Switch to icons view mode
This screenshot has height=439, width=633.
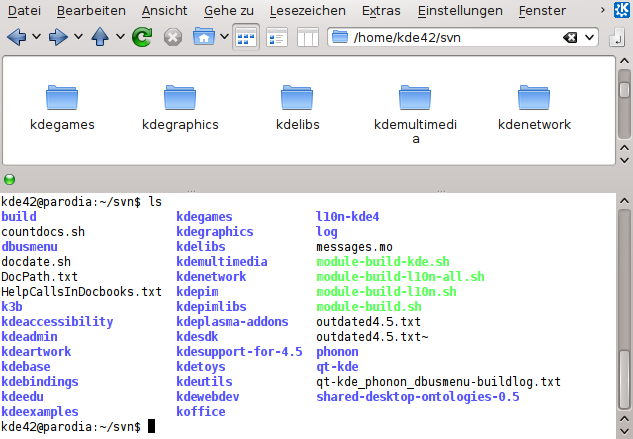click(246, 38)
